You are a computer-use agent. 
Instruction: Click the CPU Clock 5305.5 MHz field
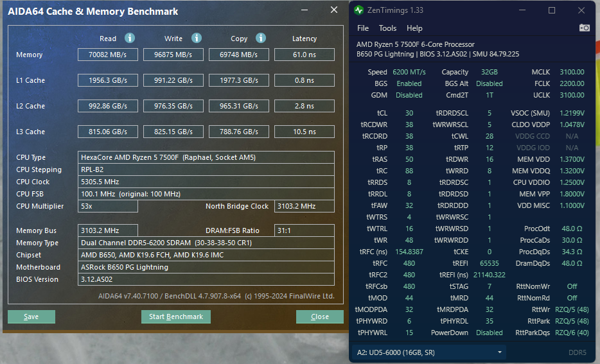[206, 182]
